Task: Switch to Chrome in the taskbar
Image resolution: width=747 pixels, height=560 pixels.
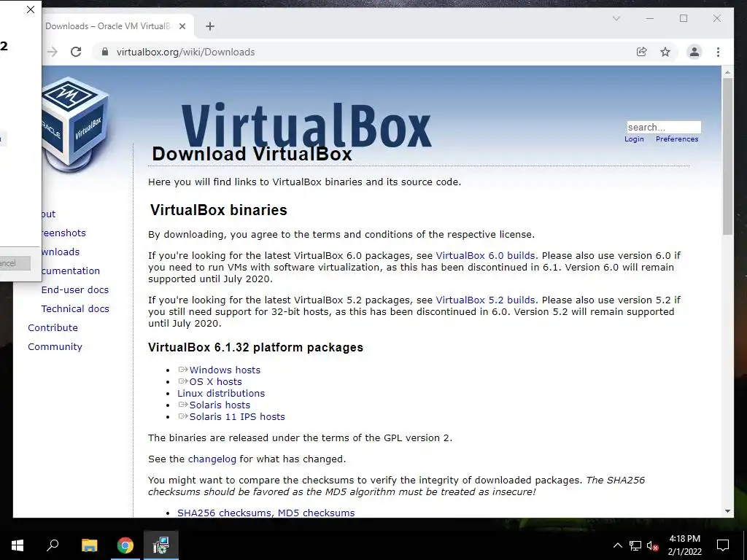Action: [x=125, y=545]
